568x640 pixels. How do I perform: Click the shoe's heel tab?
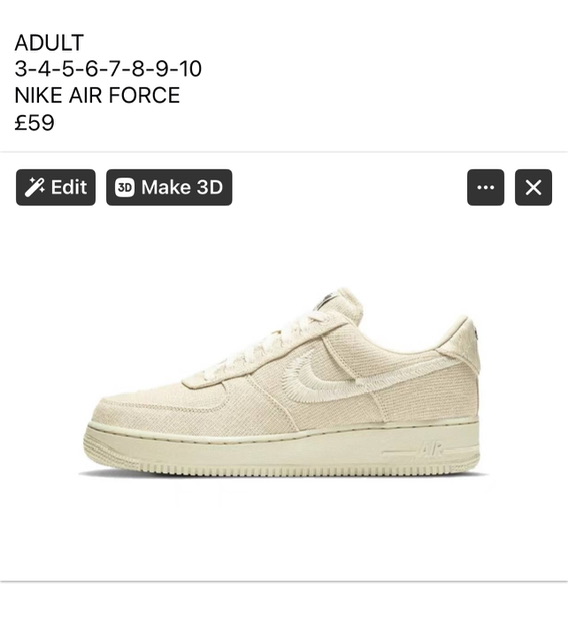point(459,341)
